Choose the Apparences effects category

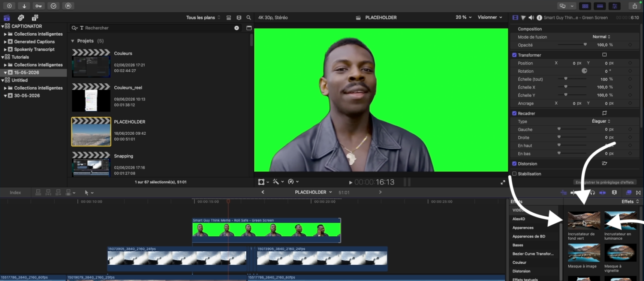point(523,228)
